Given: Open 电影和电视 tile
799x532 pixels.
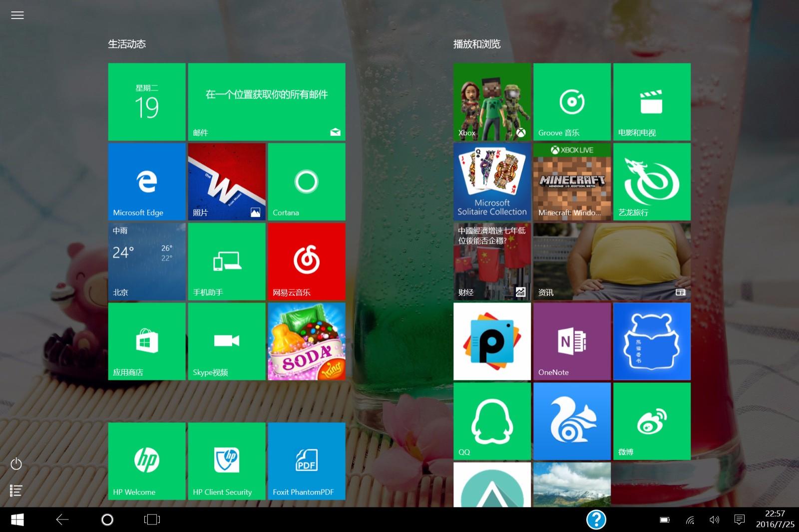Looking at the screenshot, I should click(x=652, y=102).
